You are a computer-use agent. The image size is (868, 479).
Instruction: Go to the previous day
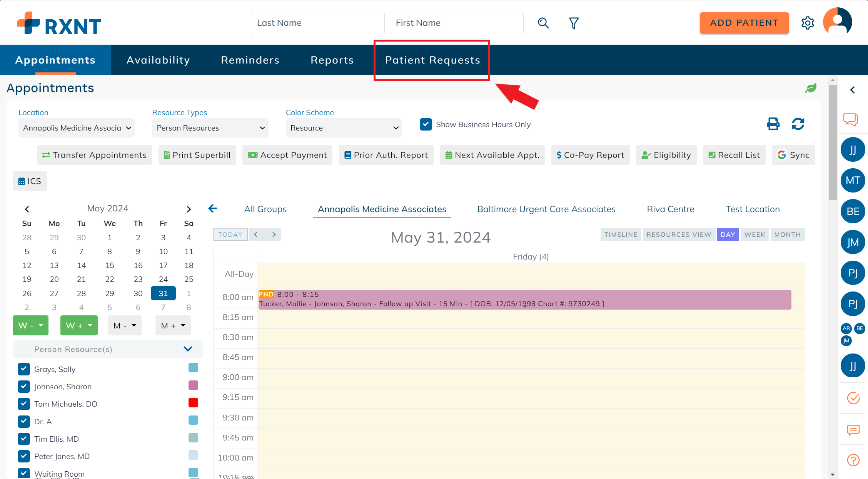(256, 234)
